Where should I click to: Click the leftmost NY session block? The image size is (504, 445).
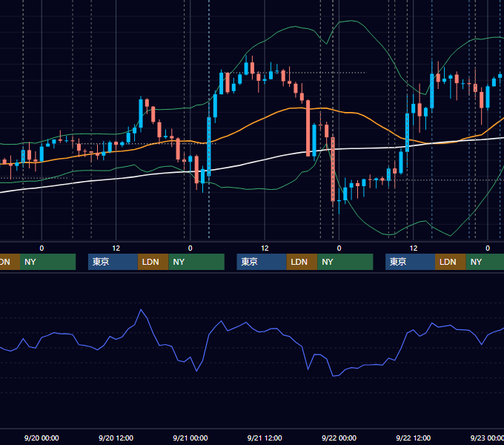[x=47, y=262]
